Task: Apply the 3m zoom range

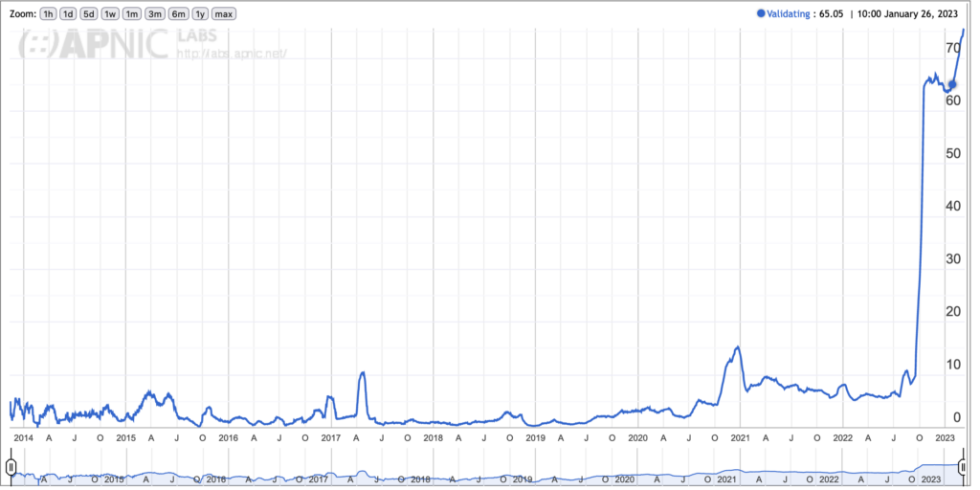Action: [155, 14]
